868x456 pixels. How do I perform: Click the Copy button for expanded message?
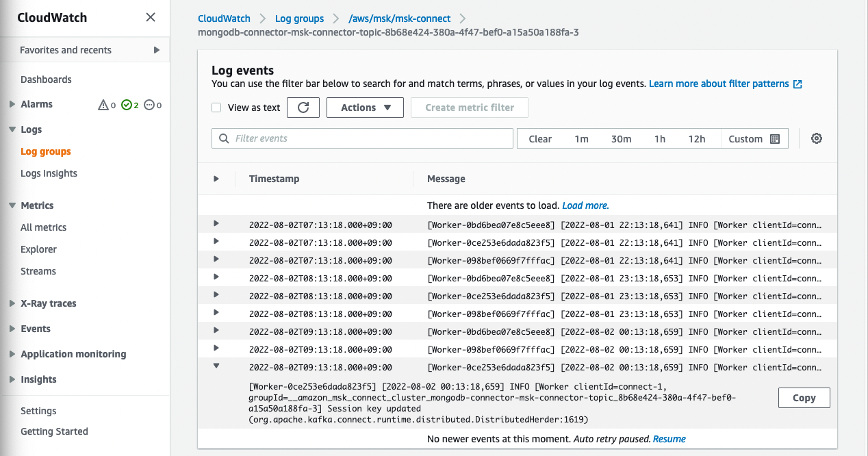(x=804, y=398)
